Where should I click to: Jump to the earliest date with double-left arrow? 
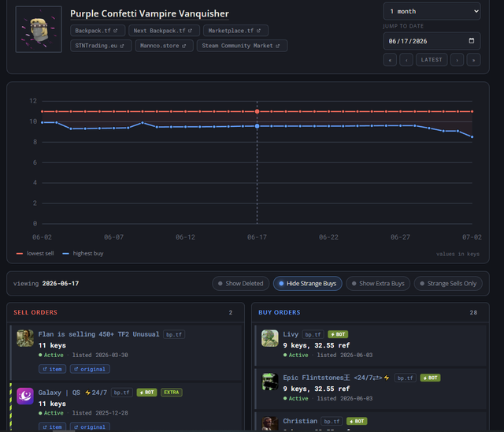(390, 60)
